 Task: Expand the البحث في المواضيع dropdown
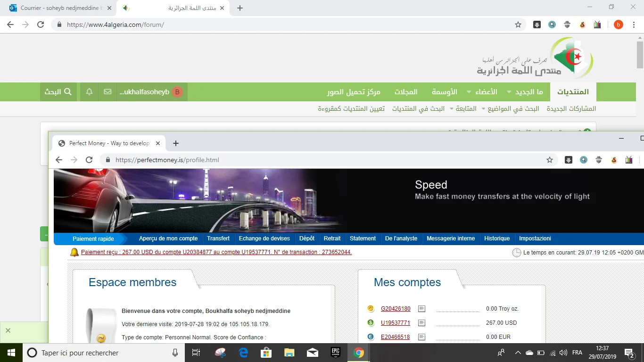pos(483,109)
